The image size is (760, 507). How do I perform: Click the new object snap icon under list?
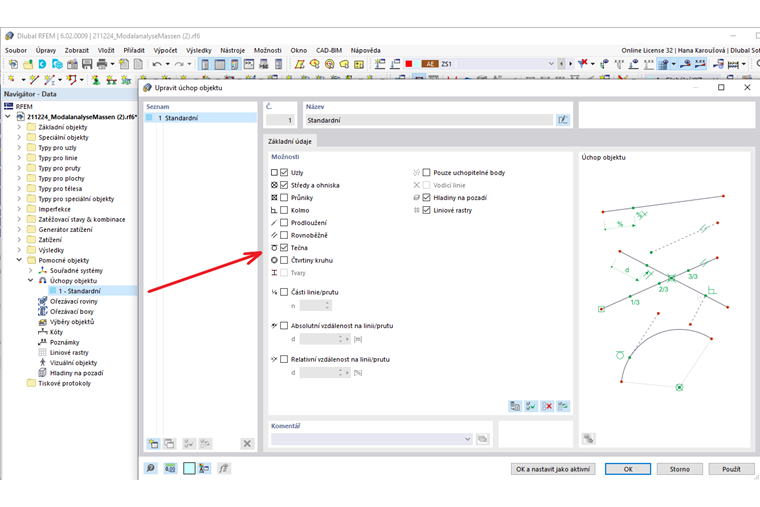[x=154, y=444]
